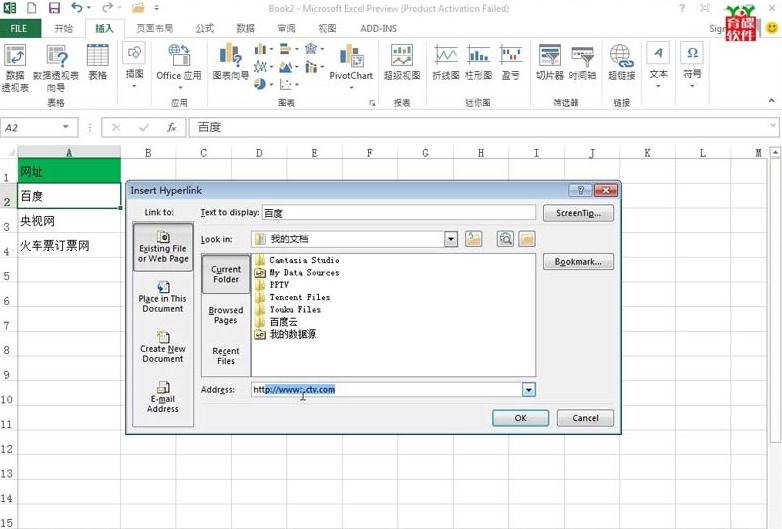Viewport: 782px width, 529px height.
Task: Switch to the 页面布局 tab
Action: coord(155,28)
